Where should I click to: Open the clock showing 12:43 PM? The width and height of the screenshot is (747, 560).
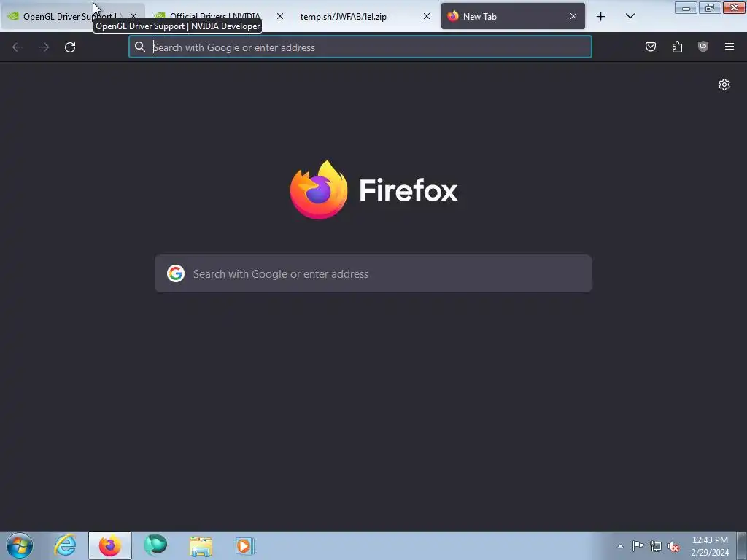click(710, 546)
